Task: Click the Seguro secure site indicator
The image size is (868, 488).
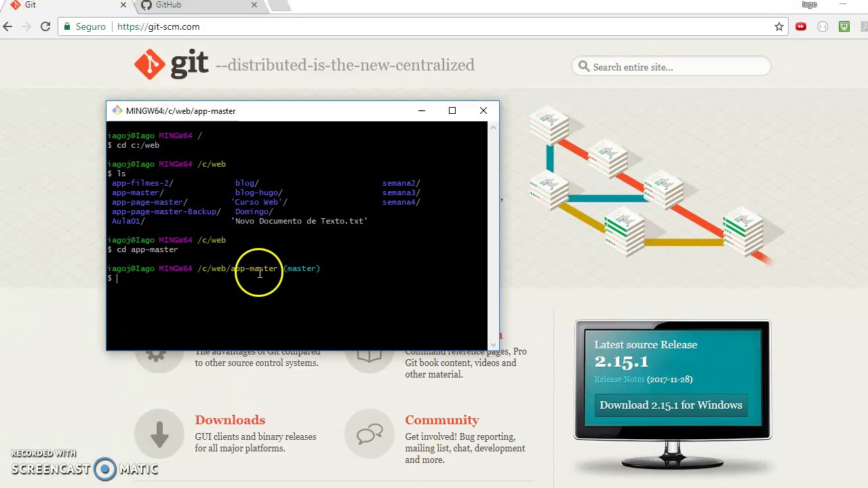Action: (85, 26)
